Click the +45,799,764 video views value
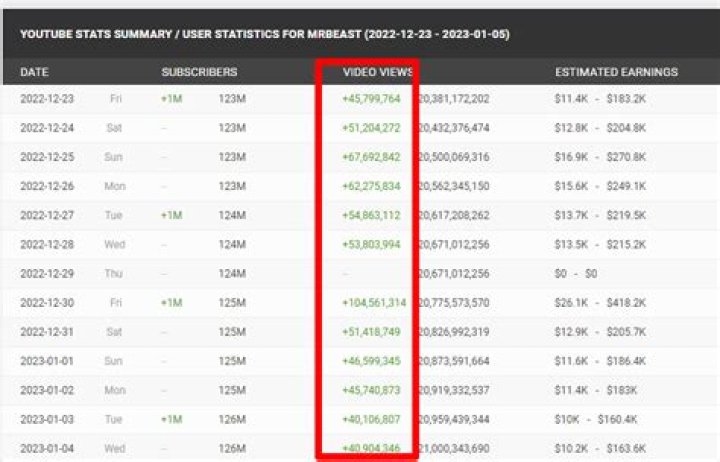 point(371,99)
